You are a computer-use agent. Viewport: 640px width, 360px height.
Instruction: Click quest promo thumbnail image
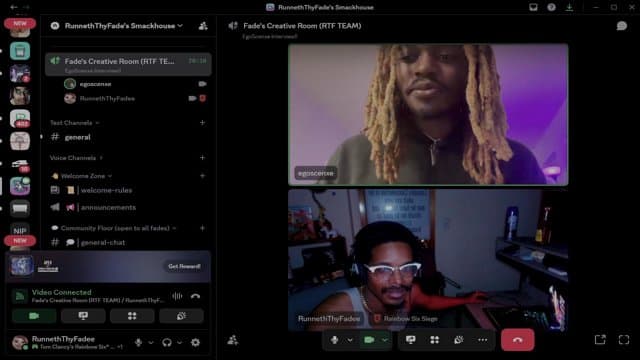[x=21, y=266]
